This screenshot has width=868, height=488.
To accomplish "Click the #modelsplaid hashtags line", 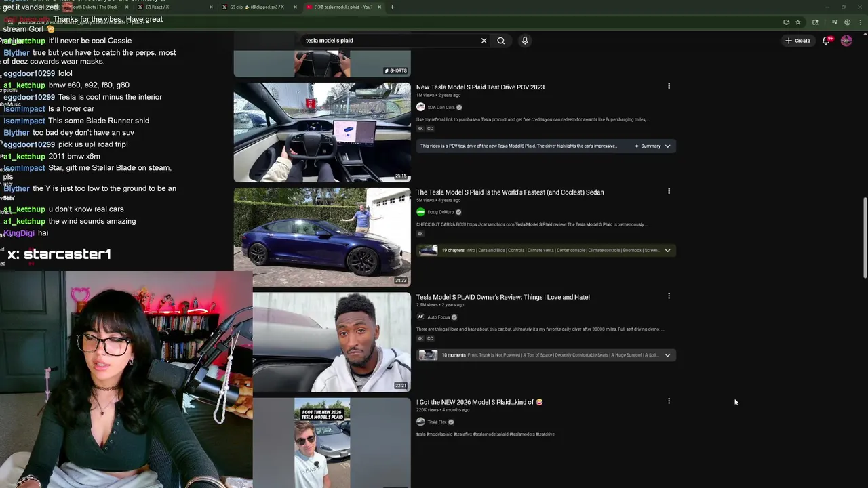I will pos(486,434).
